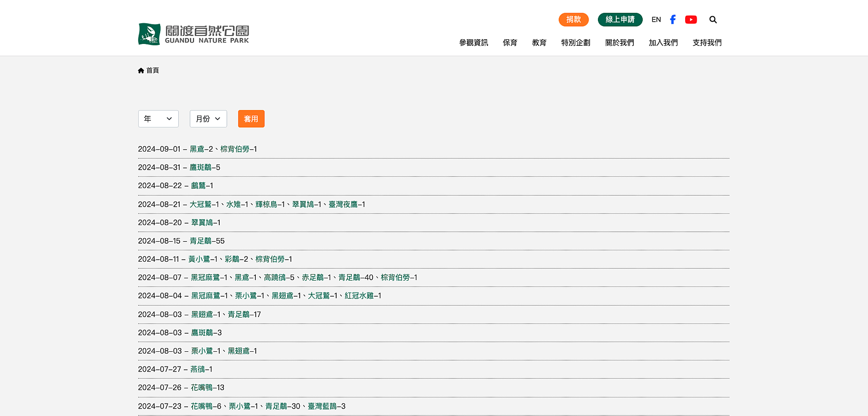This screenshot has width=868, height=416.
Task: Open 2024-08-22 record 鸕鶿–1
Action: (202, 185)
